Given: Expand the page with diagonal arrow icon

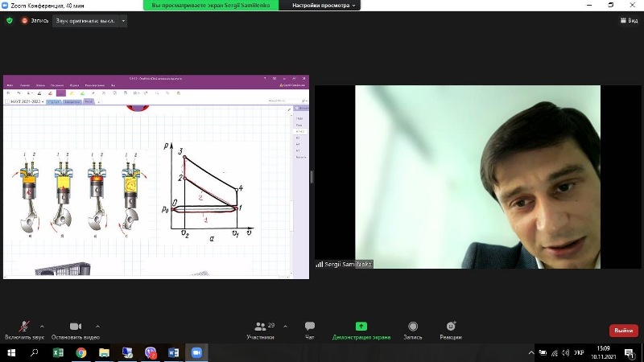Looking at the screenshot, I should click(289, 109).
